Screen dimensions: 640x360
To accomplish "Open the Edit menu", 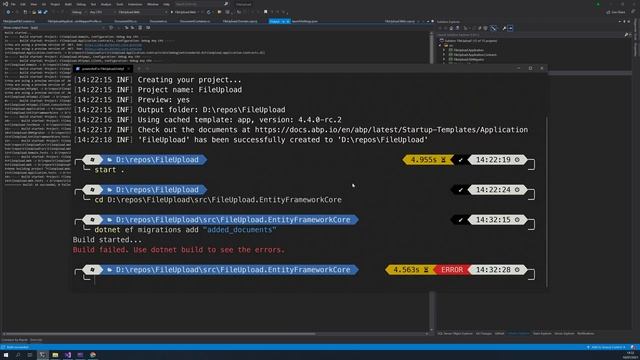I will pos(22,4).
